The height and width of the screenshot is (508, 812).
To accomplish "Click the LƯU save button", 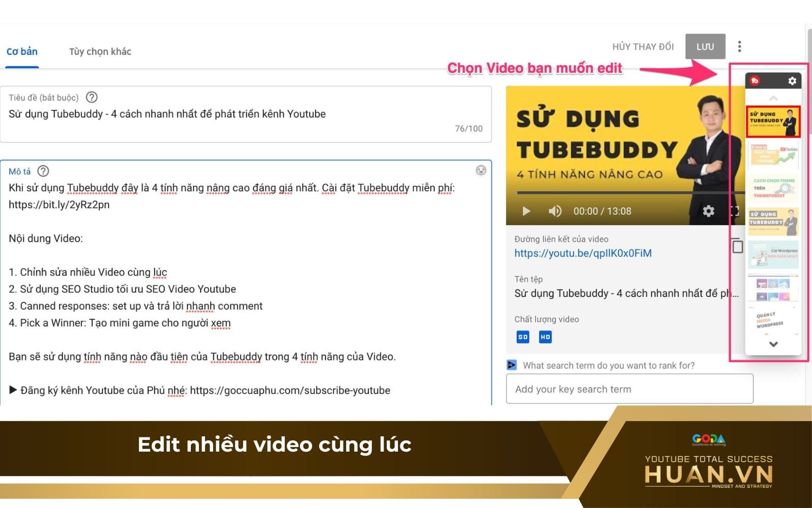I will coord(705,47).
